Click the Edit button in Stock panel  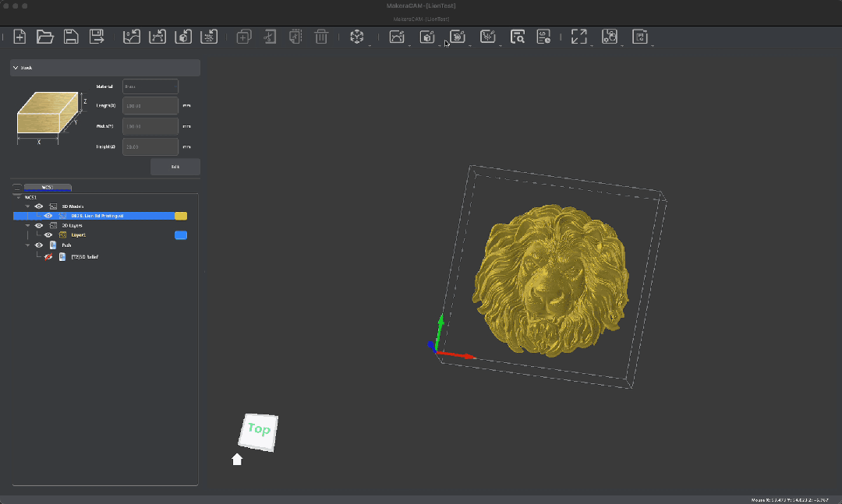(175, 167)
